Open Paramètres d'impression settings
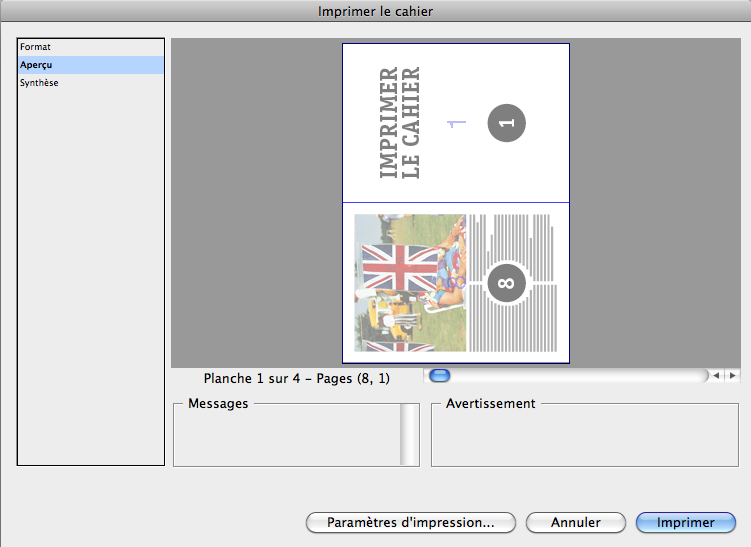 pyautogui.click(x=410, y=522)
